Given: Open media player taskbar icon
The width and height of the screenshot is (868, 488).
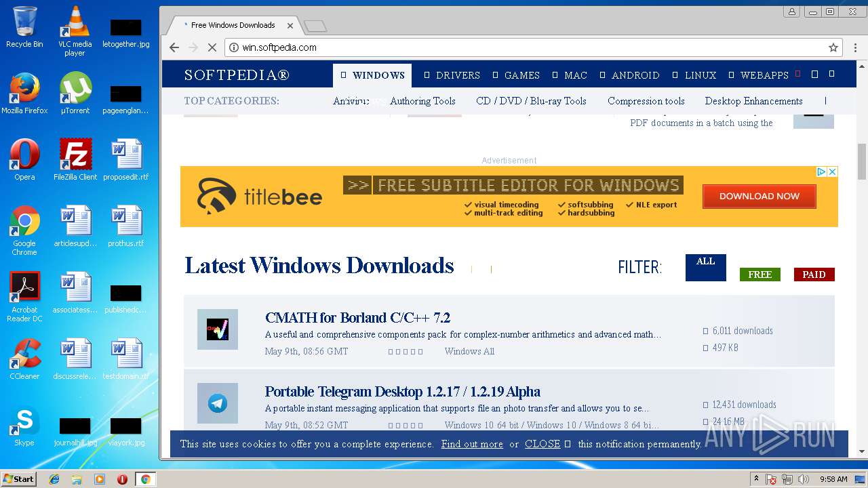Looking at the screenshot, I should coord(100,479).
